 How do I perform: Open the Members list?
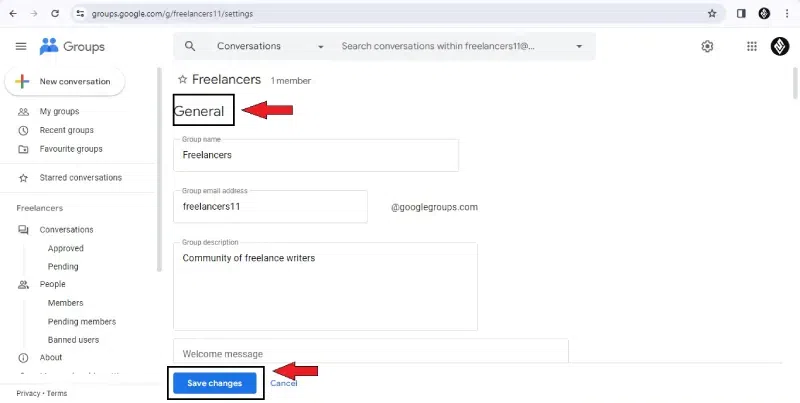tap(65, 303)
